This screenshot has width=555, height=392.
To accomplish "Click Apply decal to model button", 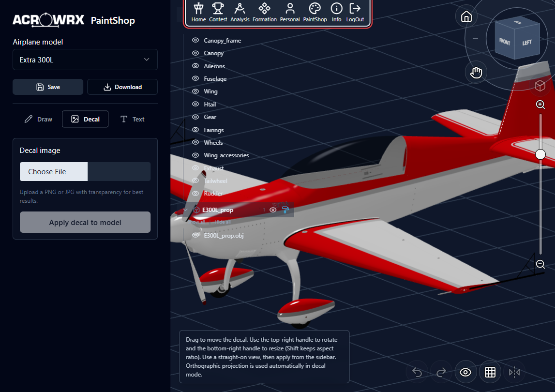I will [85, 222].
